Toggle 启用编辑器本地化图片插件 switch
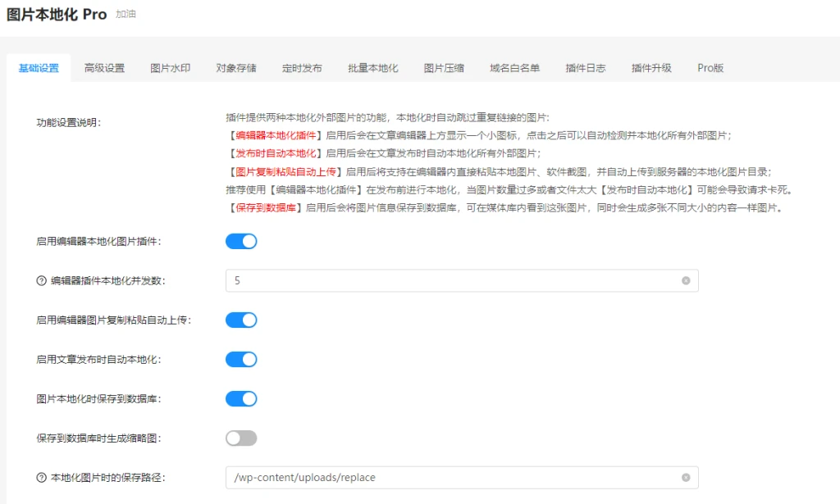The width and height of the screenshot is (840, 504). click(241, 241)
